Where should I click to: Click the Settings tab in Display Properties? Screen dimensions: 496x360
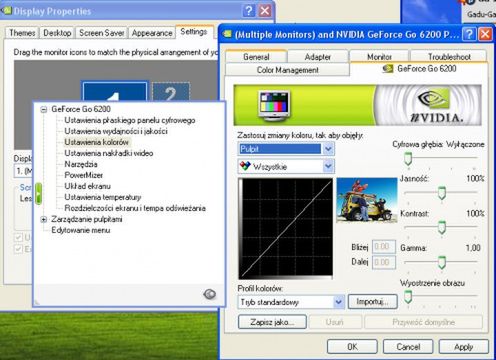[194, 32]
